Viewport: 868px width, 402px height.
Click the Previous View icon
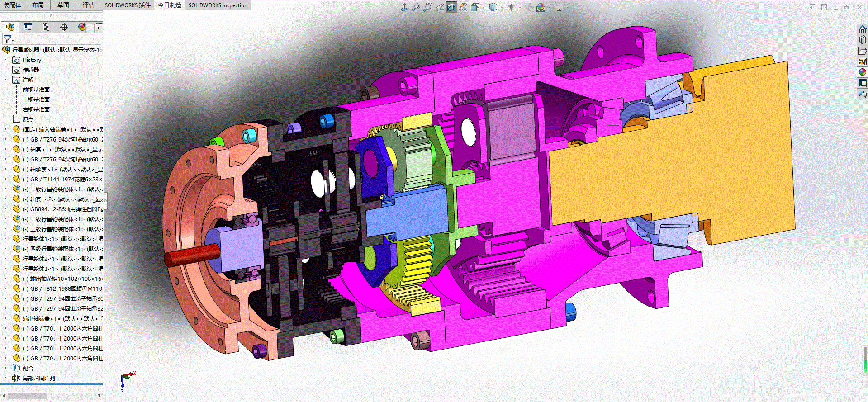[440, 7]
